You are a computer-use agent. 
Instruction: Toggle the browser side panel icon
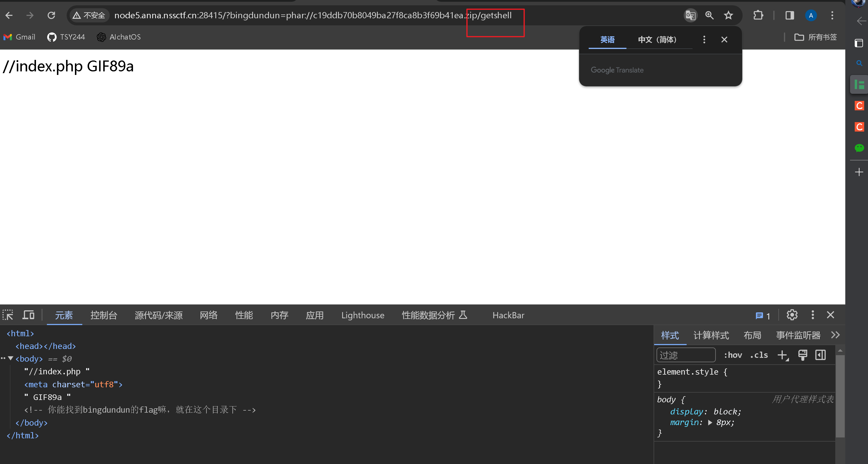pyautogui.click(x=790, y=15)
